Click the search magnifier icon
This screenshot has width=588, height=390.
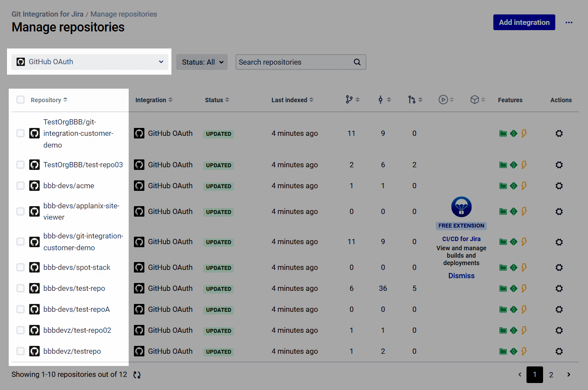coord(357,62)
